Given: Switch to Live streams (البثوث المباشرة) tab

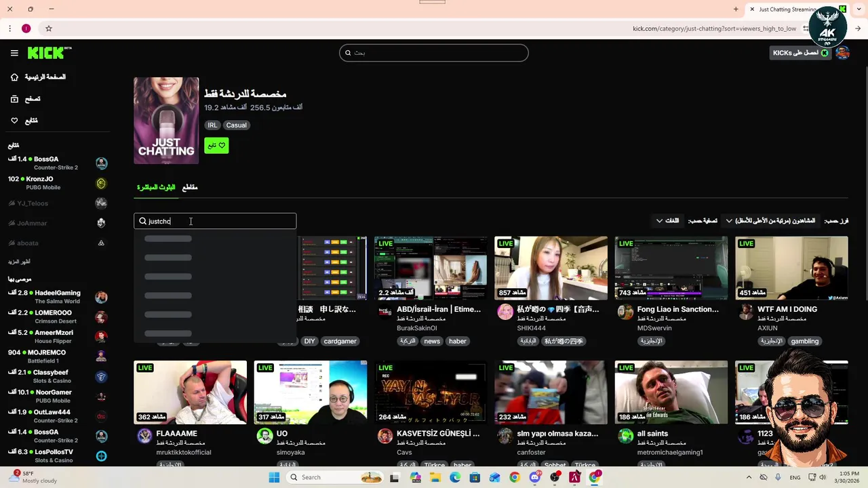Looking at the screenshot, I should [156, 187].
